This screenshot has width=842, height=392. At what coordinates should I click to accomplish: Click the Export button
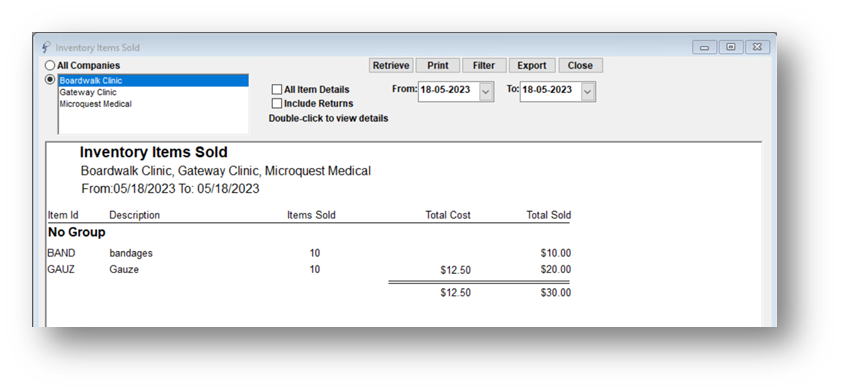(532, 66)
